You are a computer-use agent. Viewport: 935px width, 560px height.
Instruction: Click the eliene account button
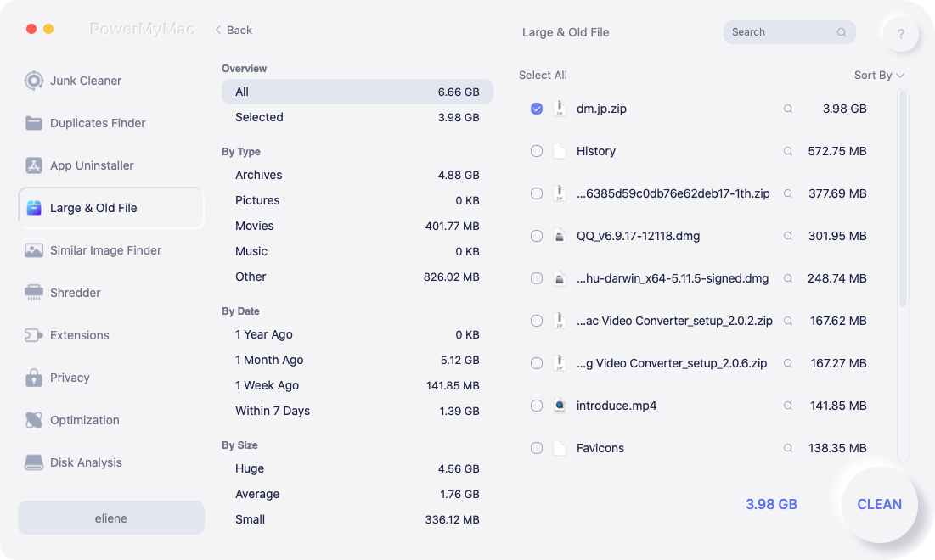tap(111, 518)
